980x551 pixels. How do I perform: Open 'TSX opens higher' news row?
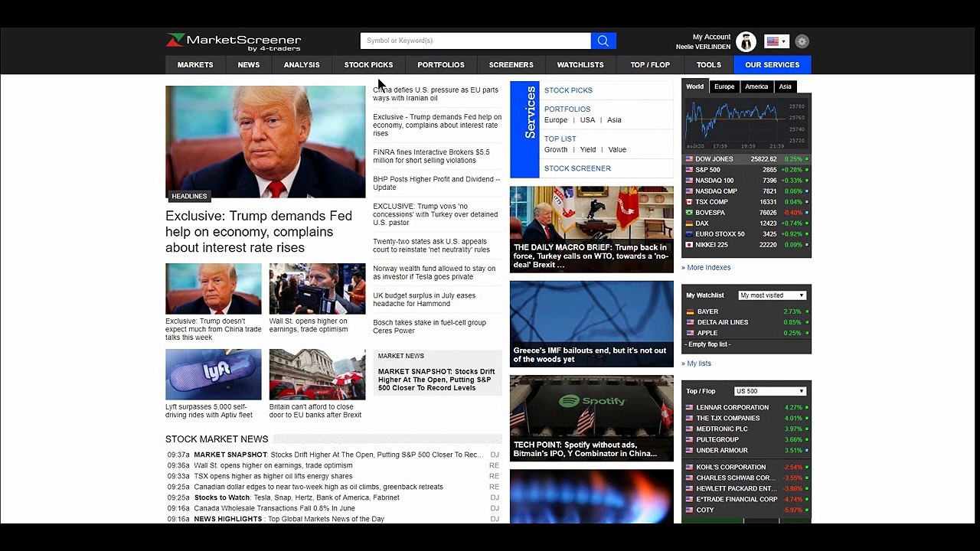click(x=334, y=476)
